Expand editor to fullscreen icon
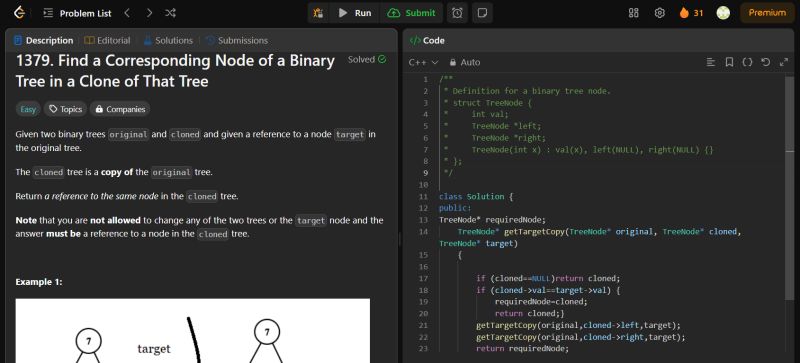 click(x=784, y=62)
